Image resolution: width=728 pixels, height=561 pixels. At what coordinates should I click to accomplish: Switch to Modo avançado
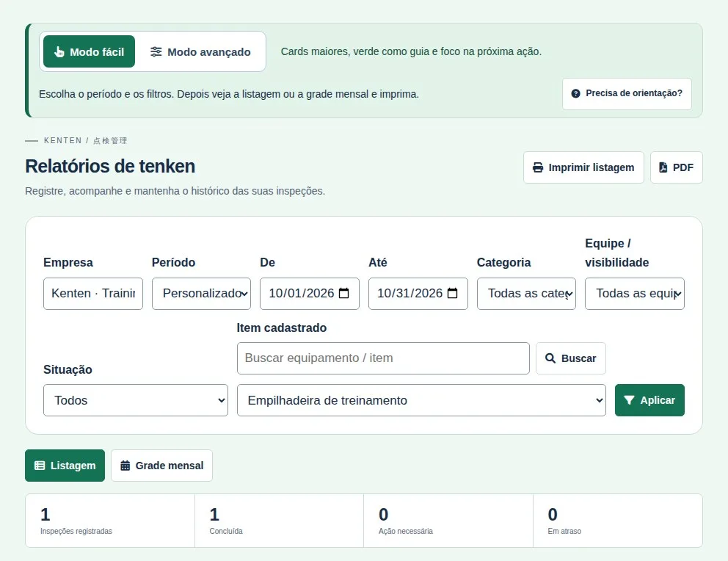coord(200,51)
